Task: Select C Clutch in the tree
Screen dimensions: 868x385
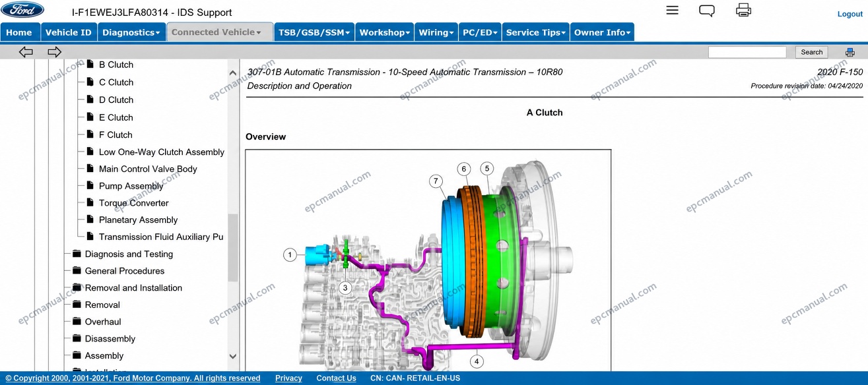Action: click(116, 82)
